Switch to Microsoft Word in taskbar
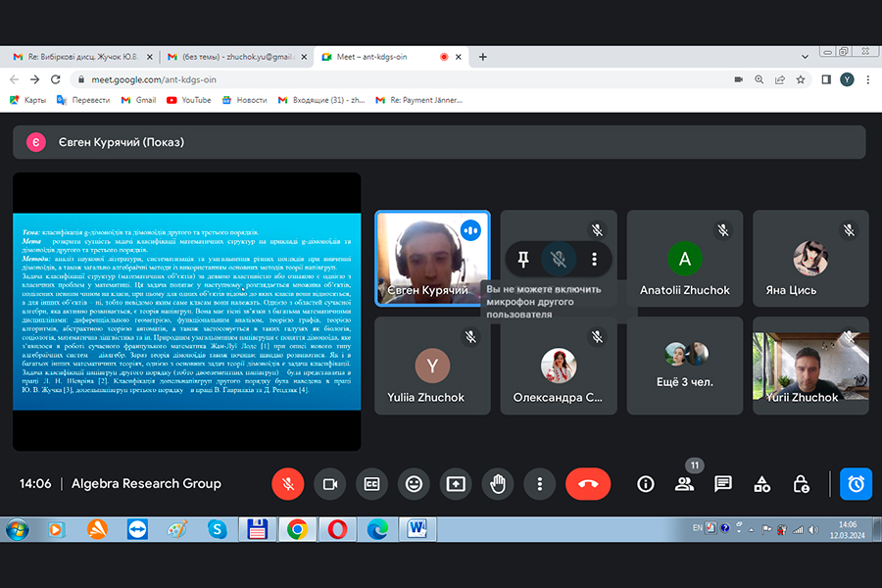The height and width of the screenshot is (588, 882). (417, 529)
